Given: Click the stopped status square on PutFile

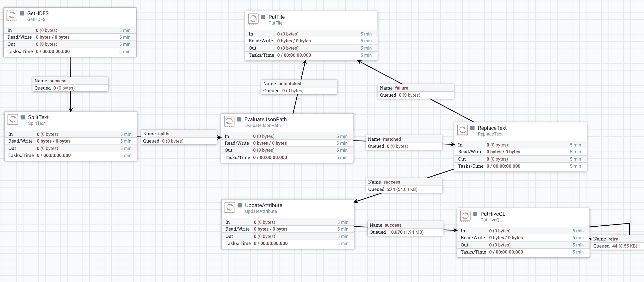Looking at the screenshot, I should click(263, 17).
